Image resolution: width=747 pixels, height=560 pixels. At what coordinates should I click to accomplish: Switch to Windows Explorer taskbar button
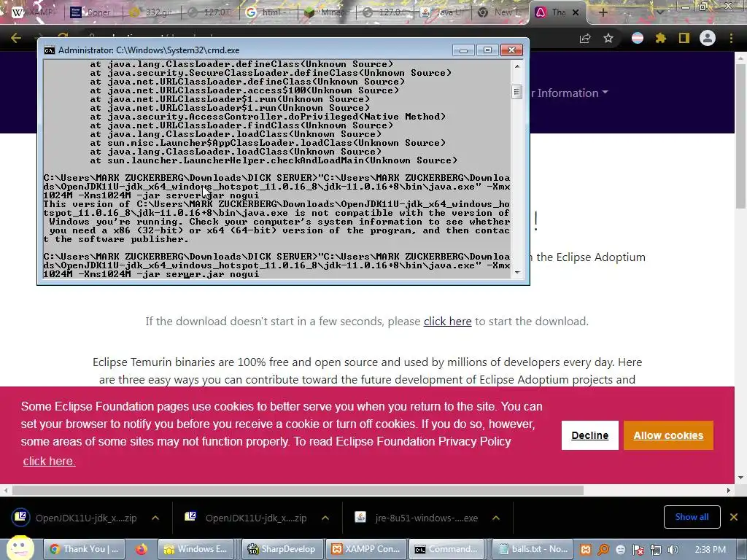pyautogui.click(x=196, y=549)
